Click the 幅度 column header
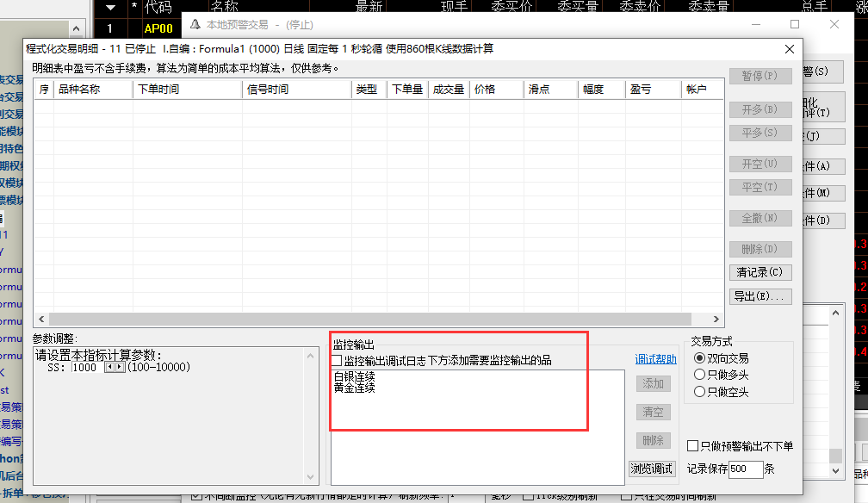The image size is (868, 503). (x=602, y=90)
